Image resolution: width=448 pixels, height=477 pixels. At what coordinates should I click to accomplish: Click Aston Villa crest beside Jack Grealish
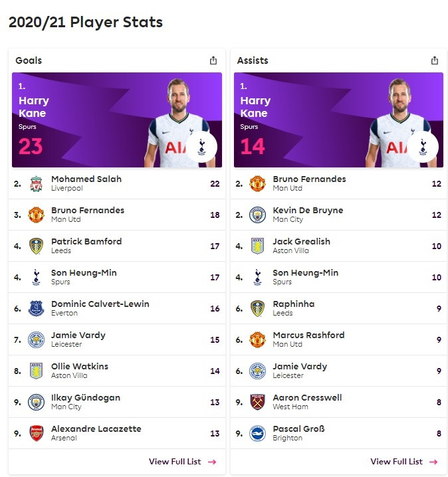coord(257,246)
